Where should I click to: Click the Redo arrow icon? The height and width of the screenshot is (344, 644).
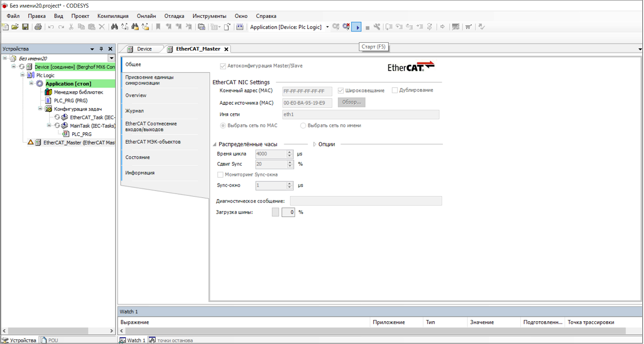coord(61,27)
